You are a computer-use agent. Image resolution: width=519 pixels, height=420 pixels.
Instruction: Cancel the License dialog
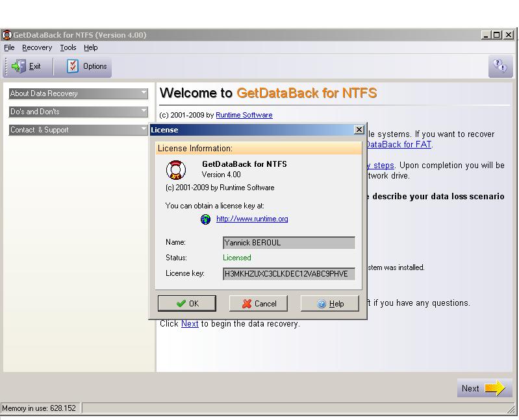tap(259, 303)
